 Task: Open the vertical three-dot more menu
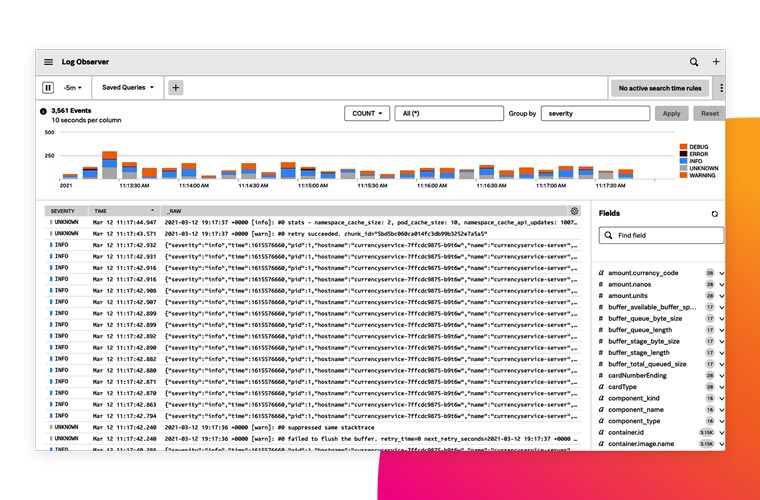click(721, 88)
